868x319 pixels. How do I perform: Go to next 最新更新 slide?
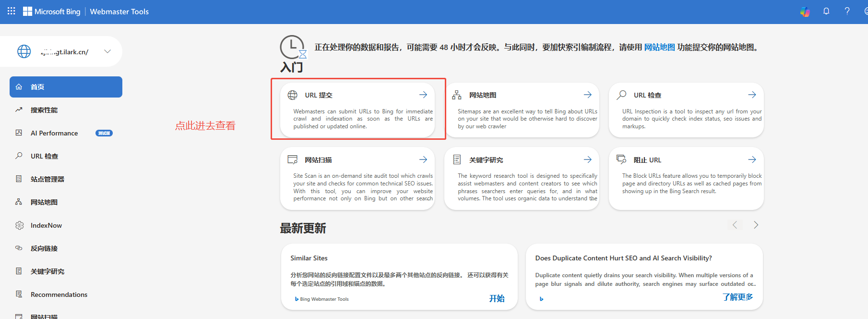point(756,225)
